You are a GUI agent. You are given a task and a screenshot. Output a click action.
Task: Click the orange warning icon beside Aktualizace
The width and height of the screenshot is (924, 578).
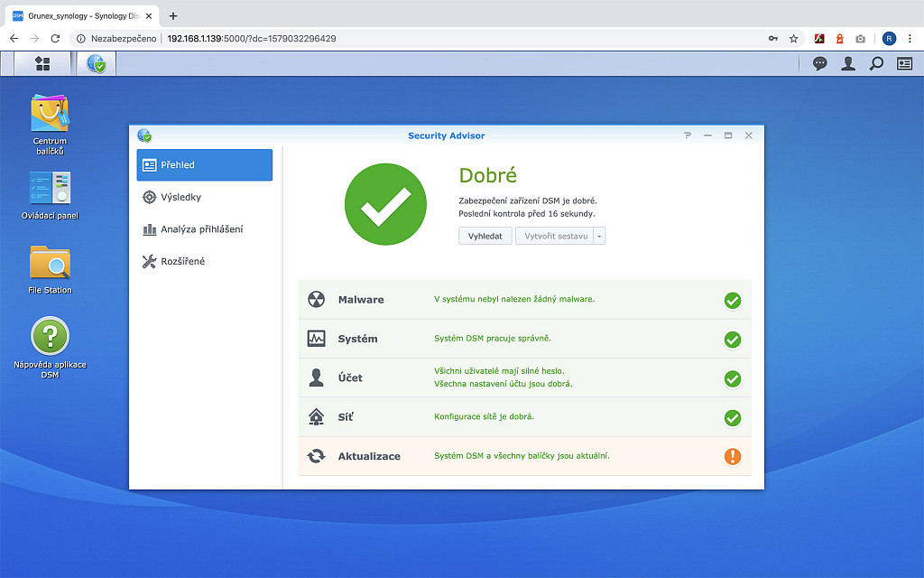pos(733,456)
